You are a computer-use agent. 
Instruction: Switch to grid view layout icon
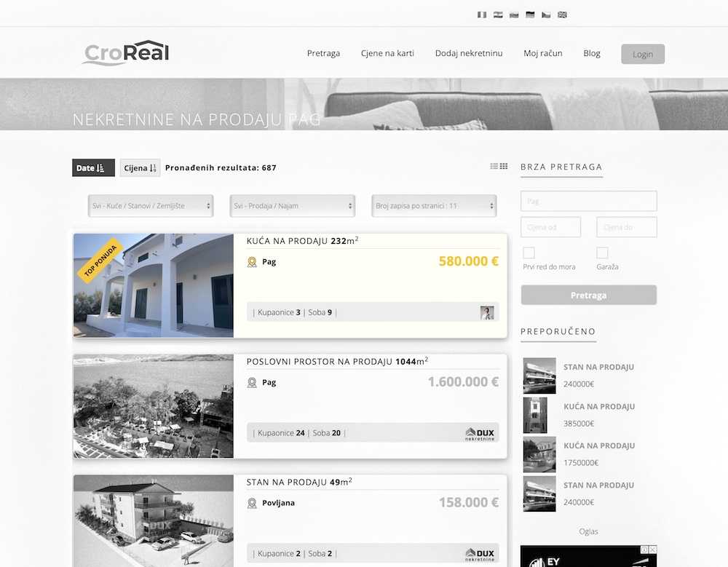(x=504, y=167)
